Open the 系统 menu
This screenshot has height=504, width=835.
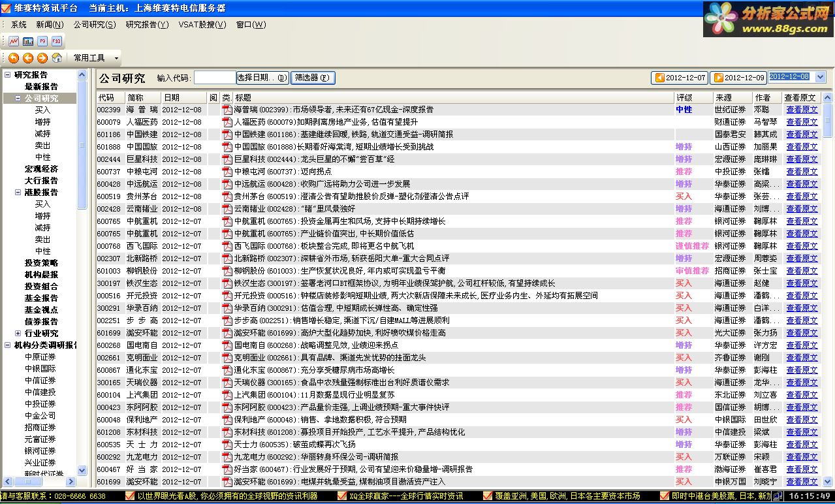tap(19, 25)
